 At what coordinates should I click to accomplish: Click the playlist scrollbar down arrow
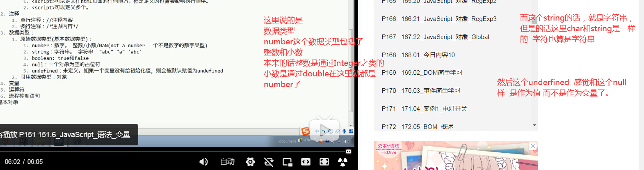coord(534,125)
